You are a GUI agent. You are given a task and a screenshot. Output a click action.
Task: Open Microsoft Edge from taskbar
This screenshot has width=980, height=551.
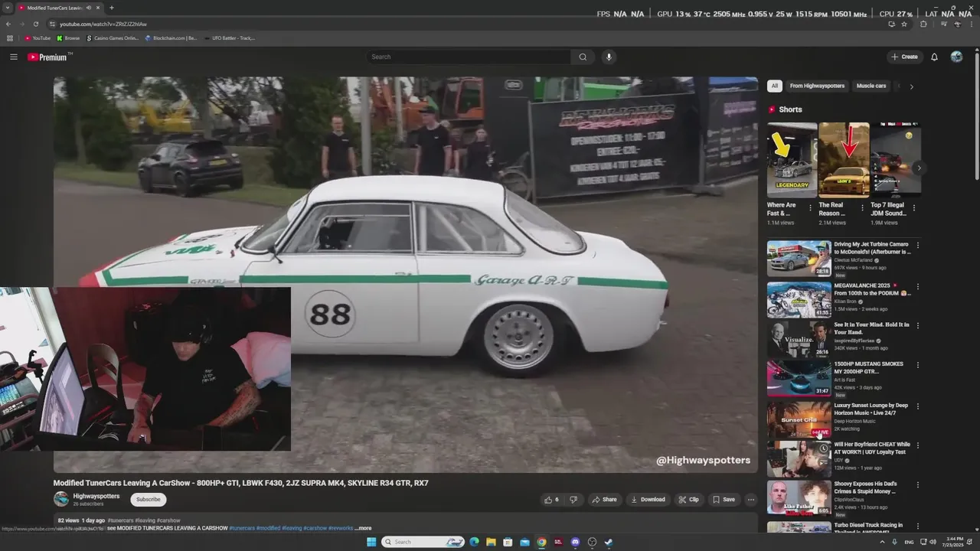coord(474,542)
